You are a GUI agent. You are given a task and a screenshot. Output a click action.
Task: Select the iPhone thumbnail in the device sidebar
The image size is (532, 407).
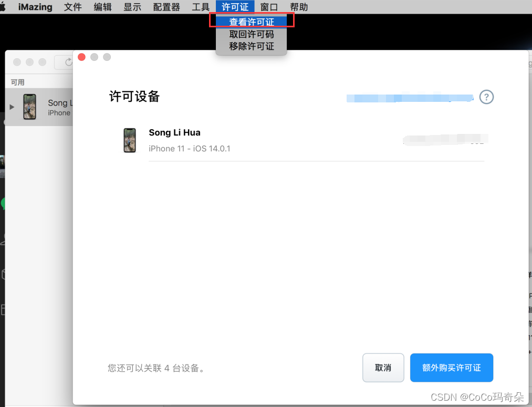(x=28, y=107)
